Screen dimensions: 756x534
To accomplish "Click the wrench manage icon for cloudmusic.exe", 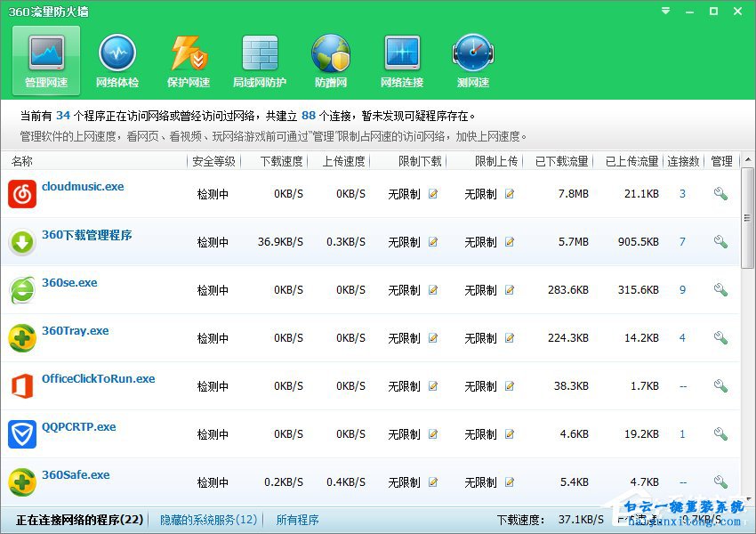I will pos(720,193).
